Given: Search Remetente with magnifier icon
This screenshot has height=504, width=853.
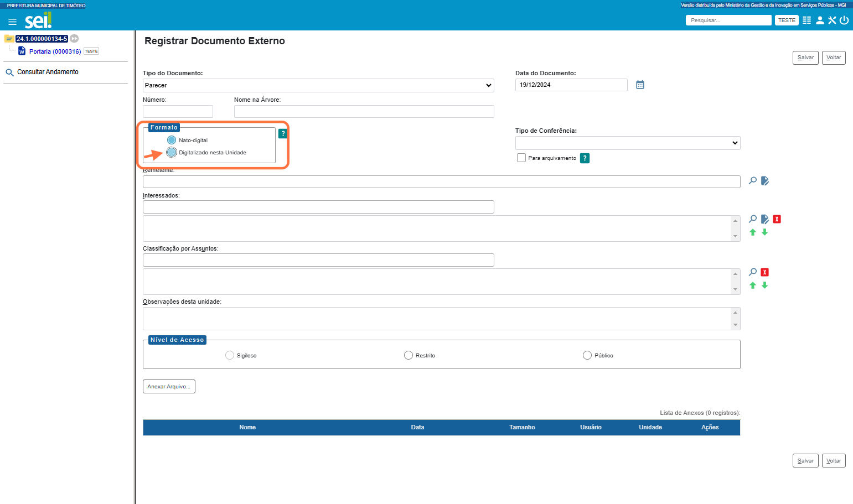Looking at the screenshot, I should click(x=753, y=180).
